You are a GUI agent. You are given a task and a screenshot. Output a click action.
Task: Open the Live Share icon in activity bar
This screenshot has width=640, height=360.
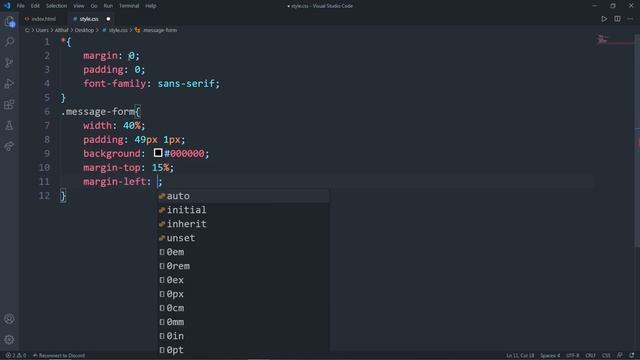(9, 146)
